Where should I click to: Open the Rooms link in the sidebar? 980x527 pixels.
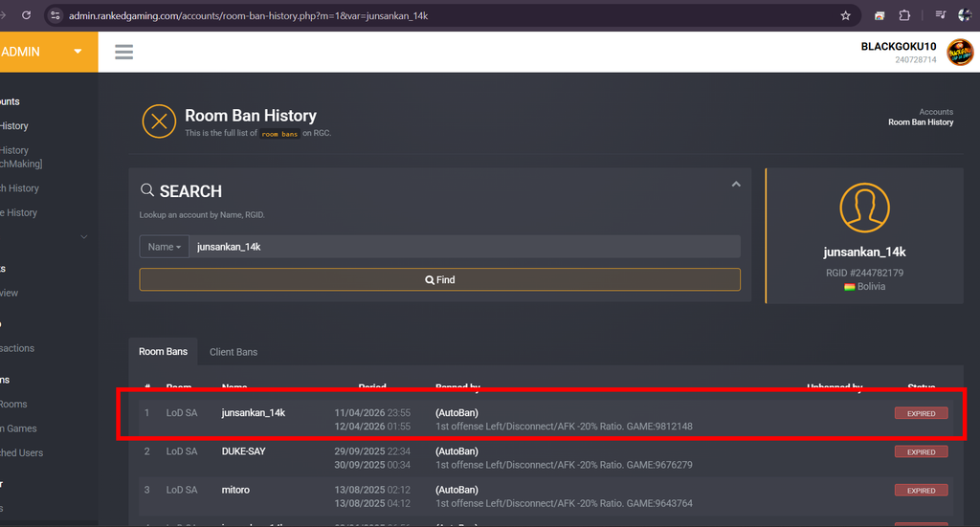click(x=13, y=404)
